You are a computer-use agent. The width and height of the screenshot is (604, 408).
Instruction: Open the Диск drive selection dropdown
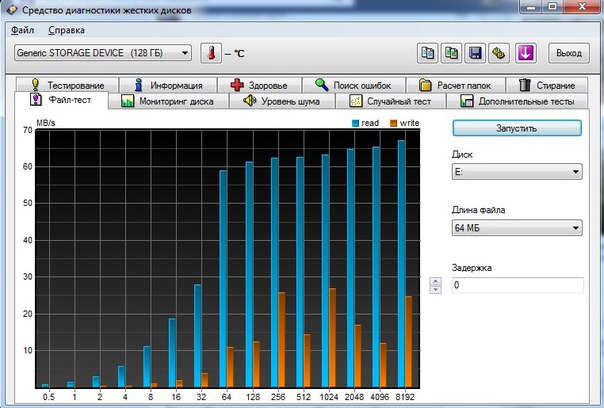tap(517, 173)
